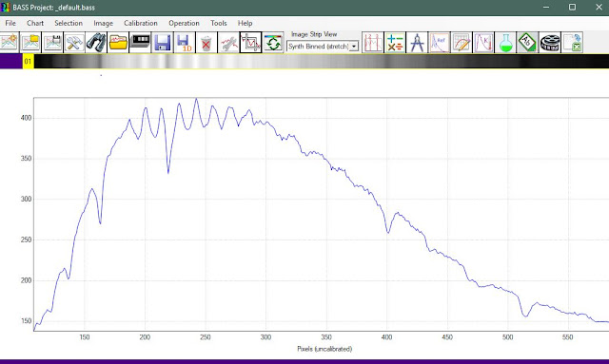Click the film reel icon

click(x=550, y=43)
